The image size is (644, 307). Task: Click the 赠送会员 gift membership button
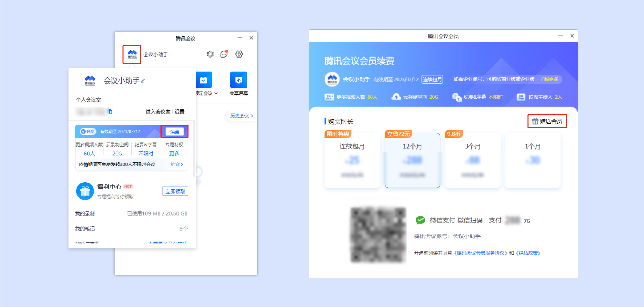tap(547, 121)
